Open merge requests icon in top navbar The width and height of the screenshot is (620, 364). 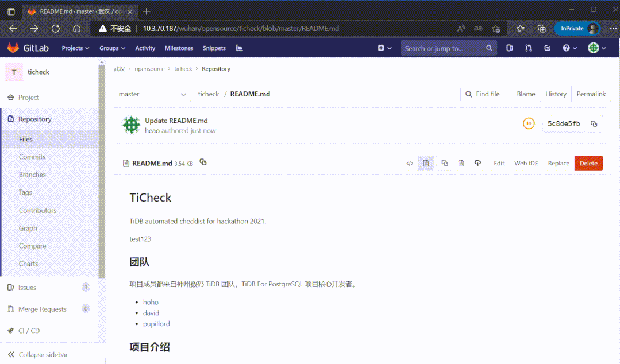pos(528,48)
